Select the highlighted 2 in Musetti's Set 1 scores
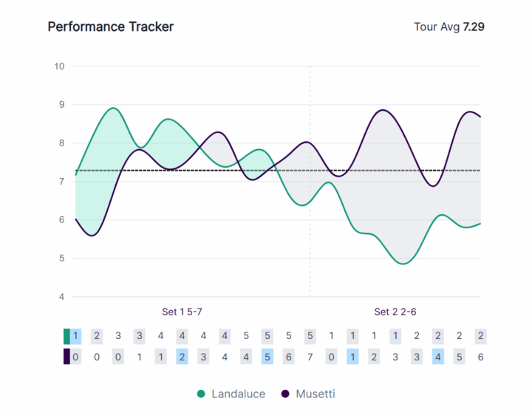Screen dimensions: 532x418 182,357
